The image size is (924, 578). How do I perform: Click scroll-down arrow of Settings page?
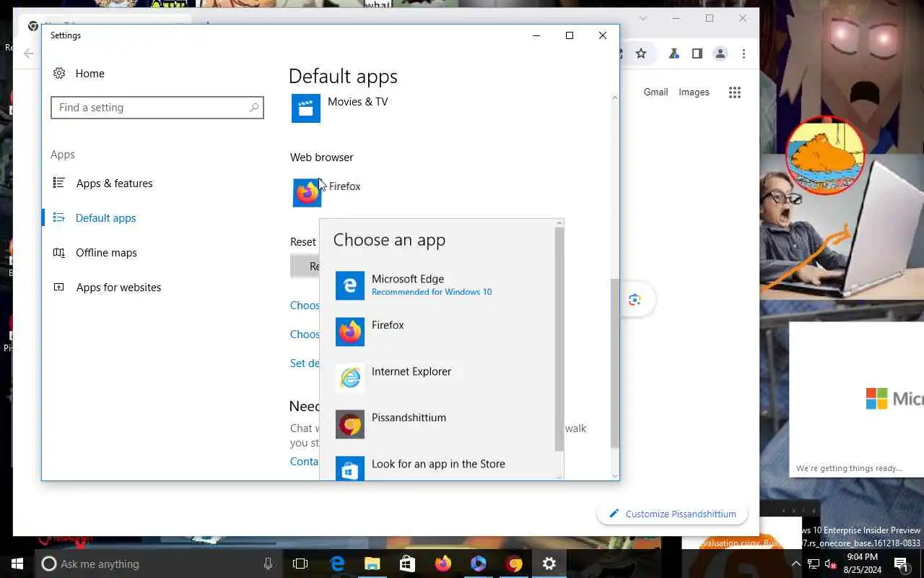pos(615,475)
